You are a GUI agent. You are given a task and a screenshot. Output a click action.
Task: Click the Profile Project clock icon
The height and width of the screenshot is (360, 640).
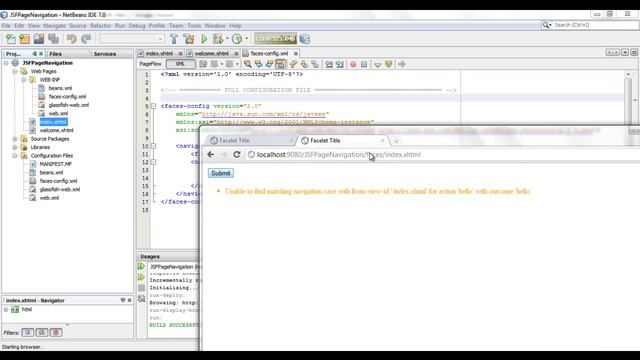(237, 39)
